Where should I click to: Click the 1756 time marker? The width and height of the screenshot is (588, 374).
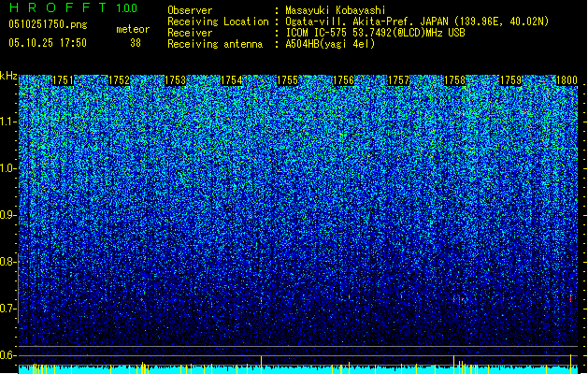point(343,80)
